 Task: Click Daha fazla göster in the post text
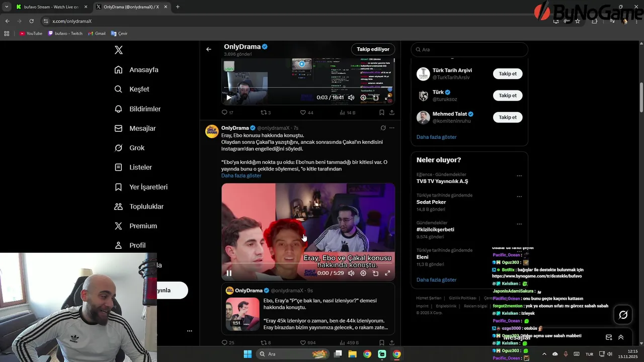(x=241, y=175)
